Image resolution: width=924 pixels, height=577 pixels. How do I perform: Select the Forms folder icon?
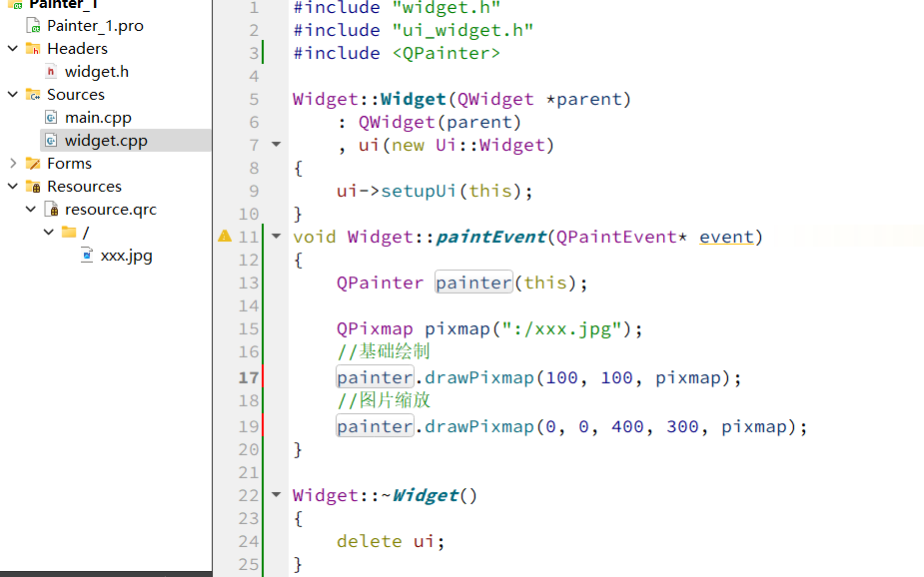click(x=33, y=163)
